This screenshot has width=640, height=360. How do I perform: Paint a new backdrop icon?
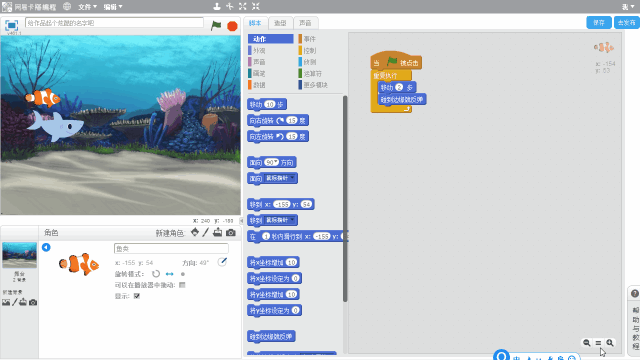pyautogui.click(x=15, y=302)
